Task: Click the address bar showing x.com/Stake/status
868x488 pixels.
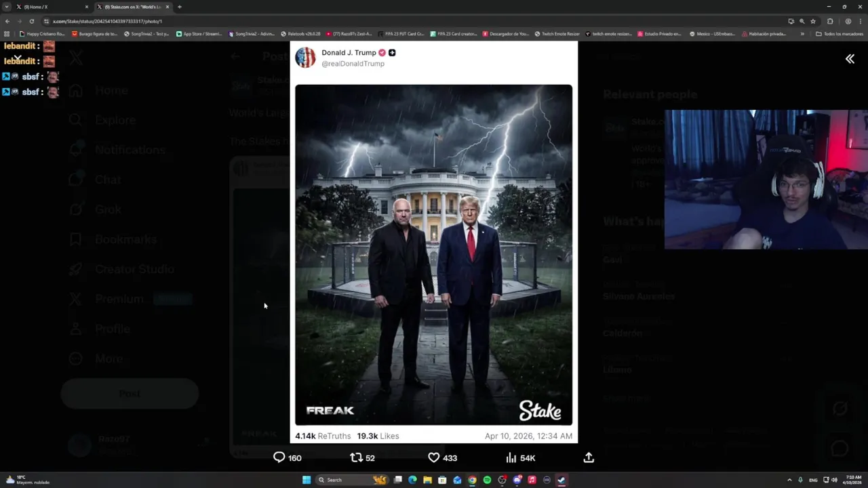Action: (x=407, y=21)
